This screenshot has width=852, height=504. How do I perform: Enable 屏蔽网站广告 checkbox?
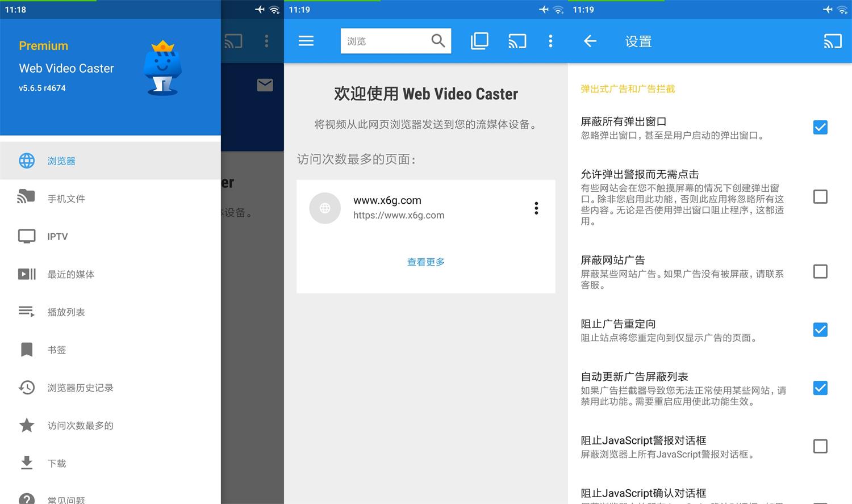pos(820,271)
